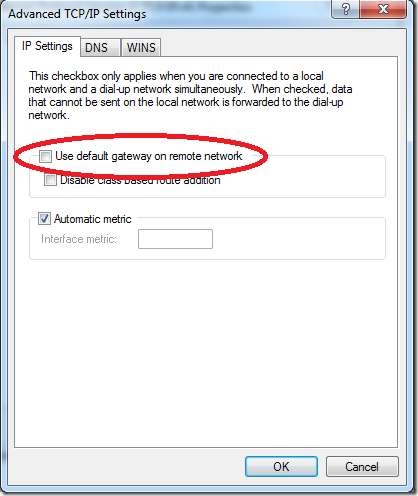Click the Interface metric input field
The width and height of the screenshot is (418, 496).
[175, 239]
